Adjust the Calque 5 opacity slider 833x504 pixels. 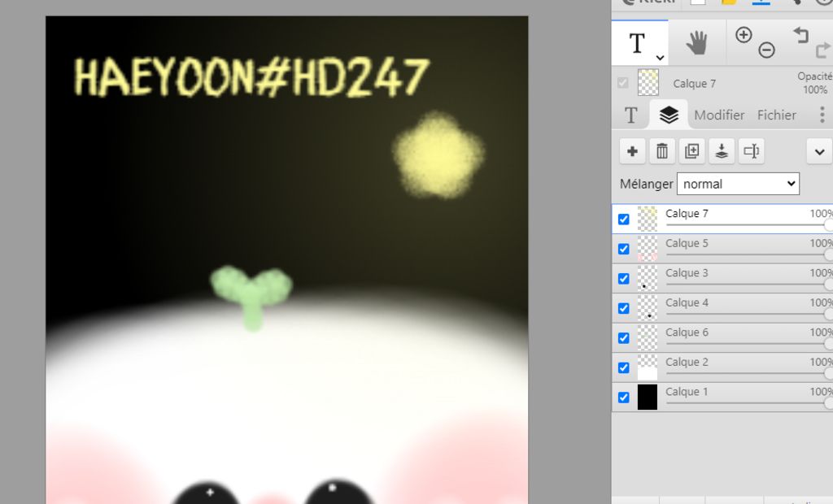[749, 255]
